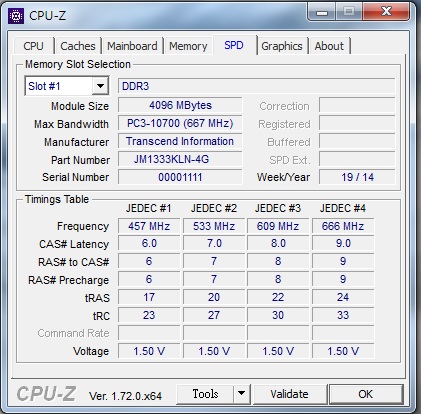Click the empty Command Rate JEDEC #1 cell

point(149,333)
